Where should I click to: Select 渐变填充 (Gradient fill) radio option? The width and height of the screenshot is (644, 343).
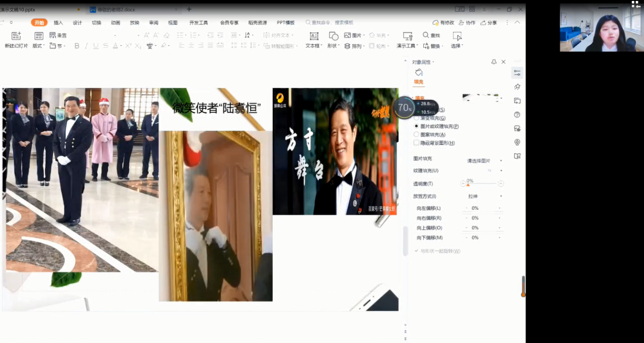(430, 118)
